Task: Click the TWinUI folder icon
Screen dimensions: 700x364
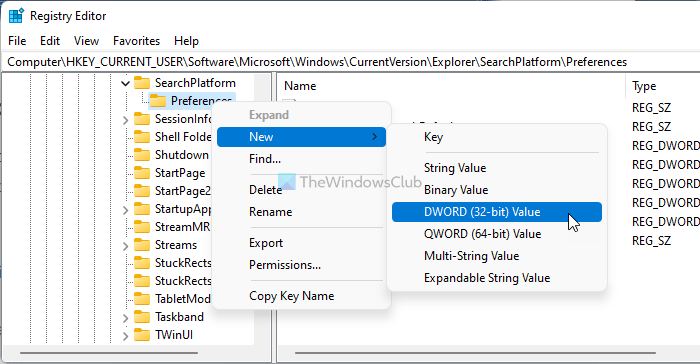Action: pos(142,335)
